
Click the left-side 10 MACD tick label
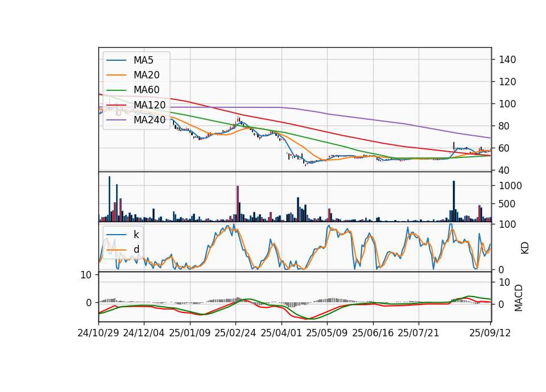pos(86,275)
